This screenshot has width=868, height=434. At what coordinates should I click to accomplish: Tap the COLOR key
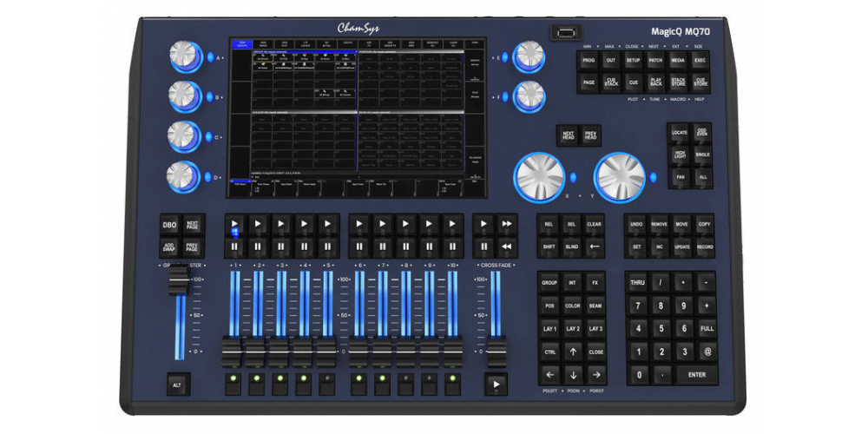[x=573, y=306]
